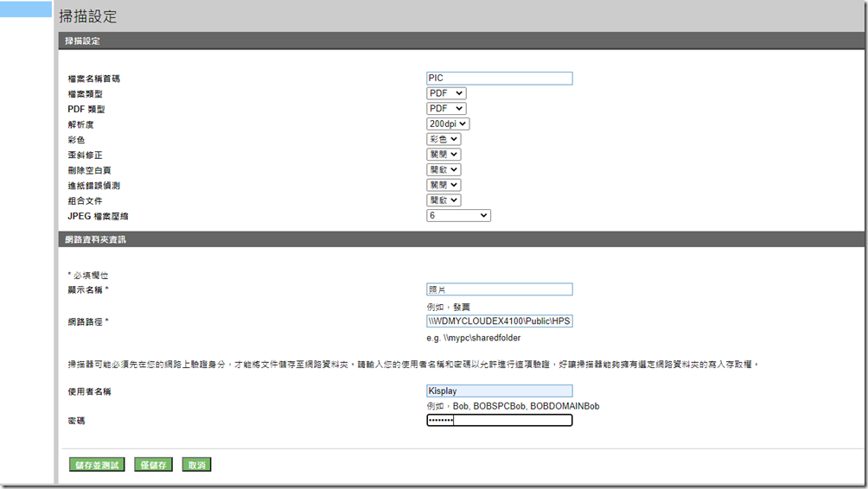
Task: Expand the 歪斜修正 dropdown
Action: point(444,155)
